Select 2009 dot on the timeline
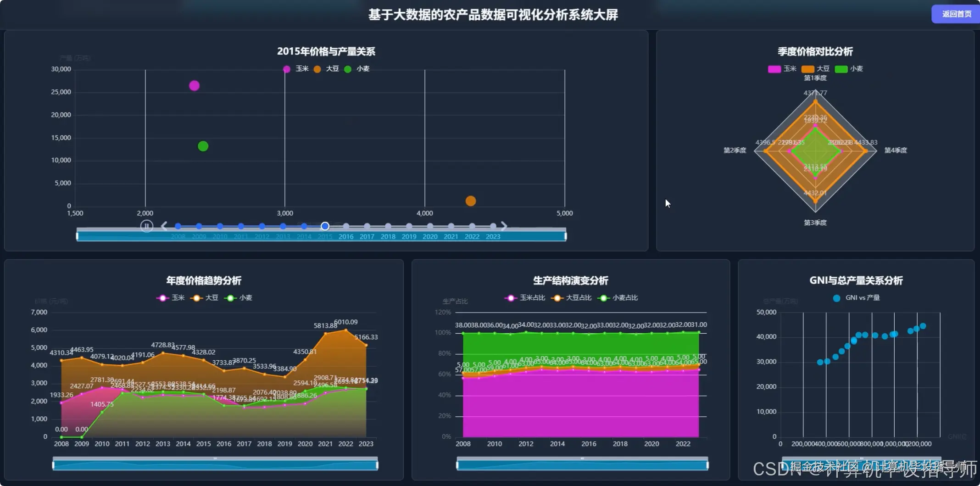Screen dimensions: 980x486 [199, 226]
